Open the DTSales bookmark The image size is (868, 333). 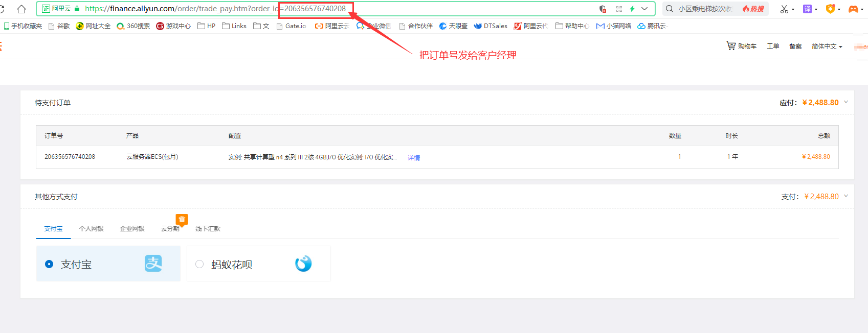click(491, 26)
